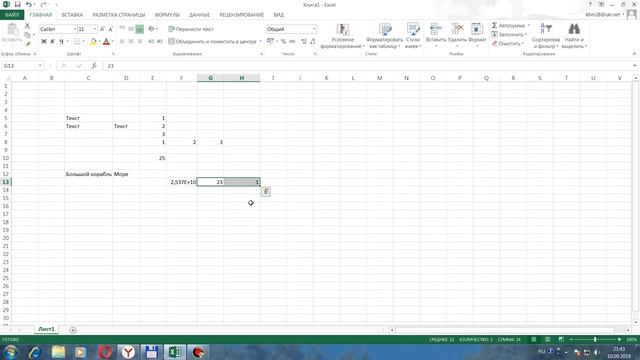The image size is (640, 360).
Task: Decrease decimal places
Action: tap(313, 41)
